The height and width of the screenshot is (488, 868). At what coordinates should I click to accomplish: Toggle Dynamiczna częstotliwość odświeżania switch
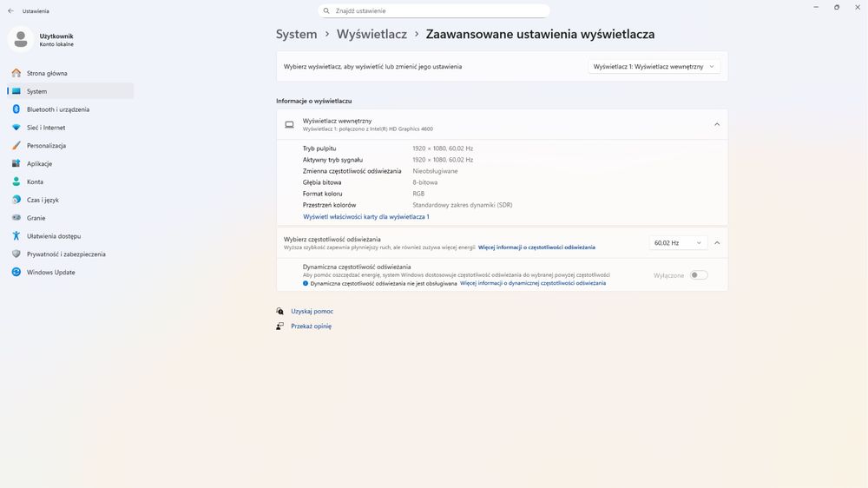[699, 275]
